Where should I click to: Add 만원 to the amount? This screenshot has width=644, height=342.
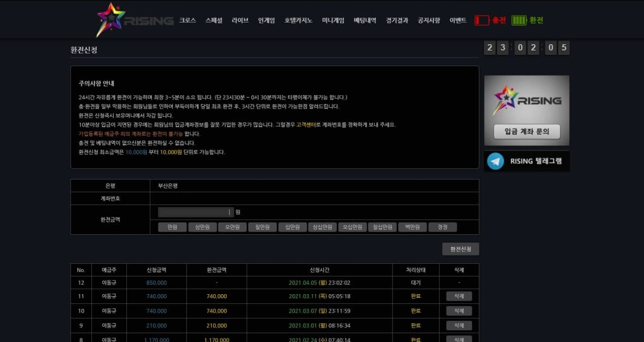(x=172, y=227)
